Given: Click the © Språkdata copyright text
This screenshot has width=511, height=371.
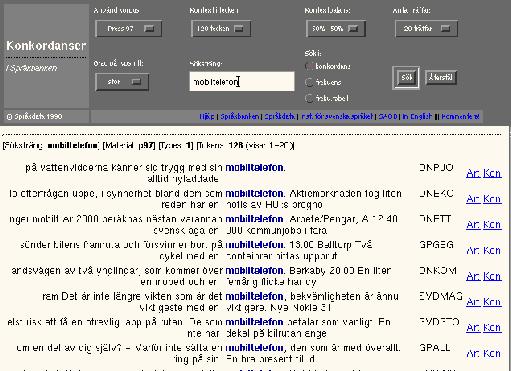Looking at the screenshot, I should 34,117.
